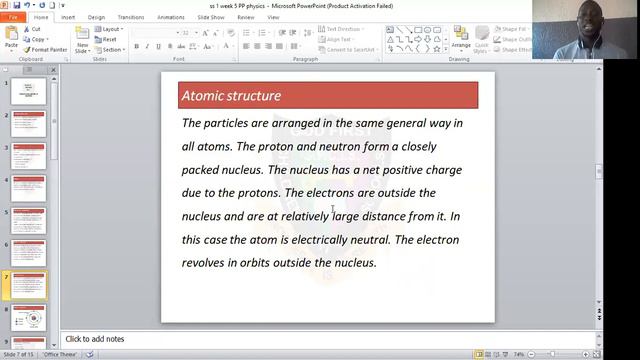Toggle Italic formatting
The width and height of the screenshot is (640, 360).
pos(147,46)
